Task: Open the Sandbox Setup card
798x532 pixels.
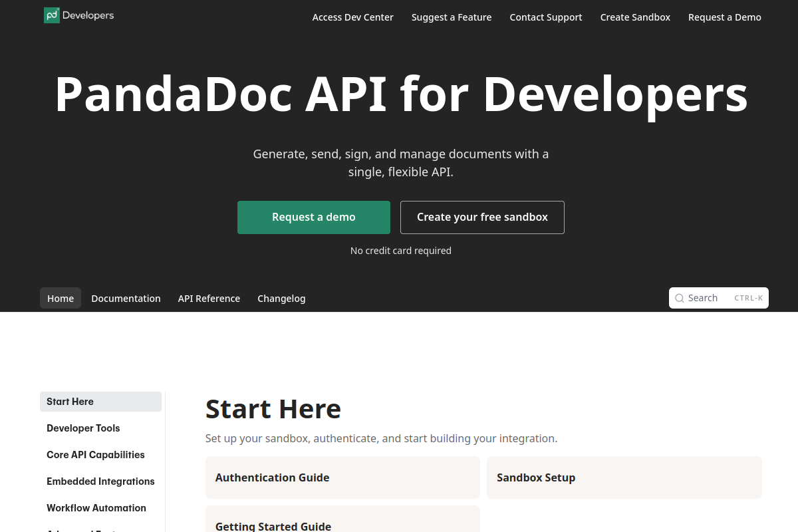Action: point(624,477)
